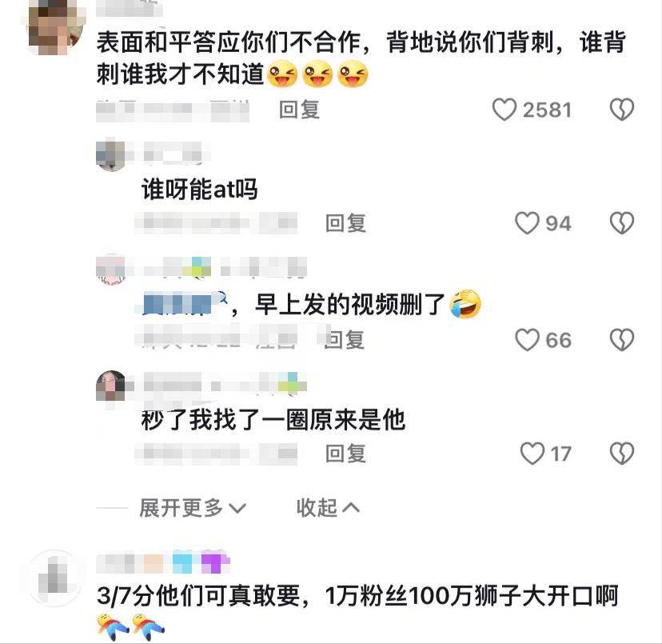Tap broken heart on the 94-likes reply
Image resolution: width=662 pixels, height=644 pixels.
click(x=622, y=222)
